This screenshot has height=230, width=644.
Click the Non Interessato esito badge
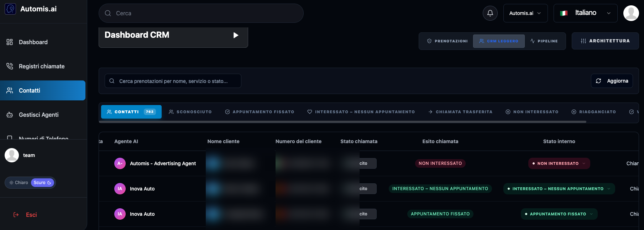pos(440,163)
